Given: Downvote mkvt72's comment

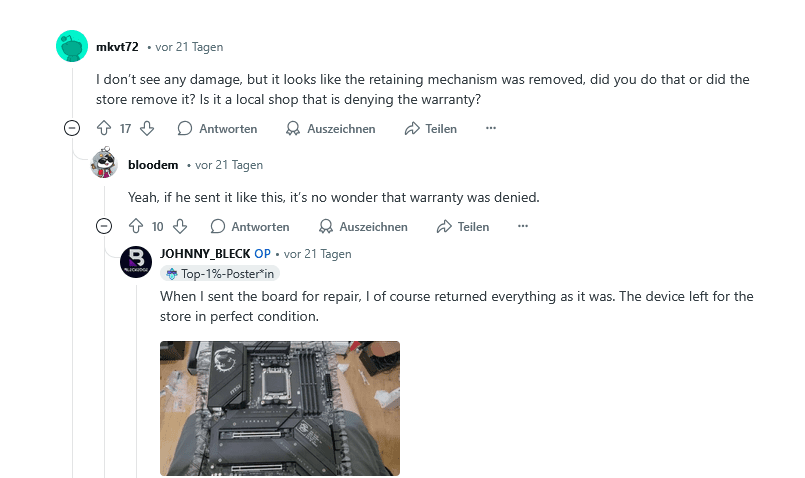Looking at the screenshot, I should [147, 129].
